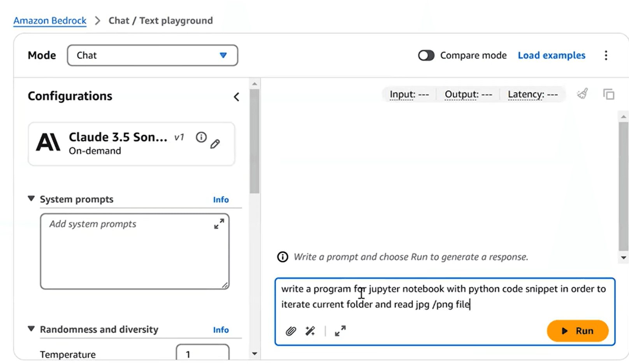
Task: Open System prompts Info help
Action: [221, 199]
